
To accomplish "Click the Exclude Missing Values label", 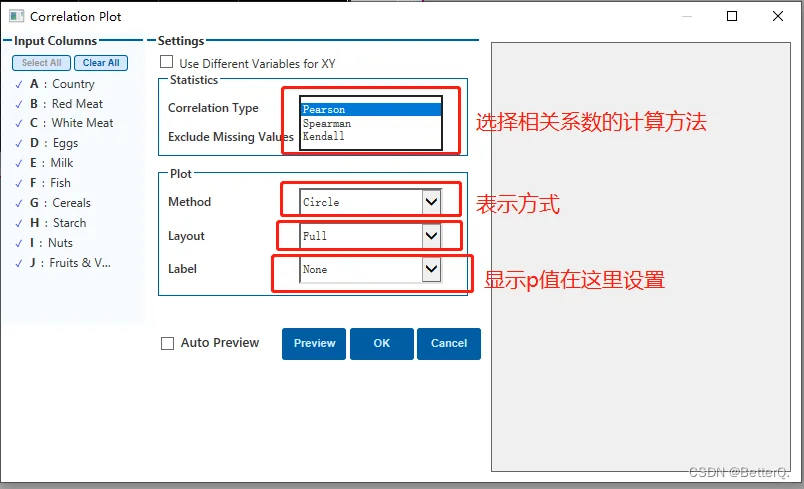I will (231, 137).
